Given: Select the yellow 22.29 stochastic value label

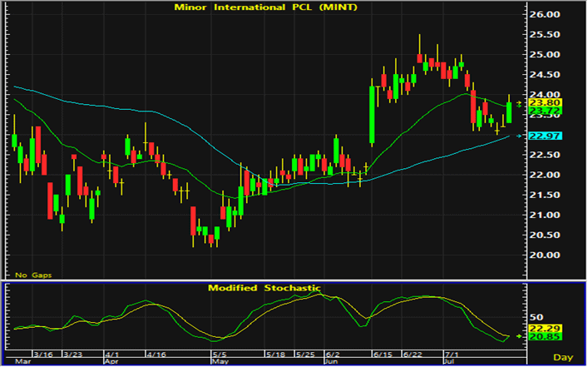Looking at the screenshot, I should click(545, 329).
